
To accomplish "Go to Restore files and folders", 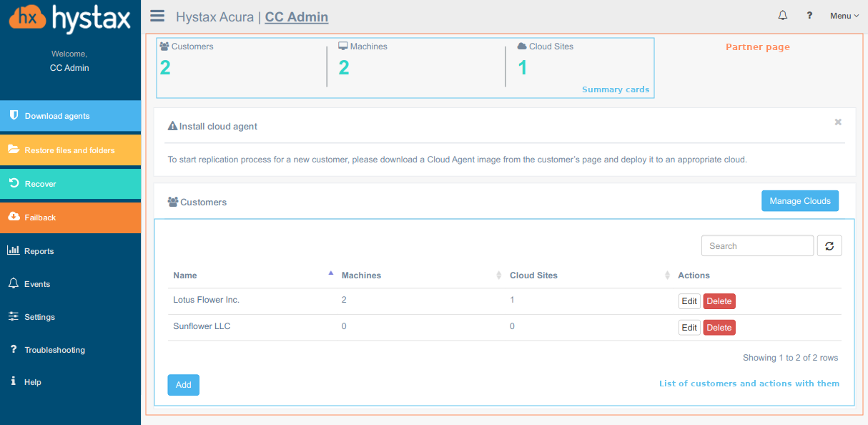I will click(70, 150).
